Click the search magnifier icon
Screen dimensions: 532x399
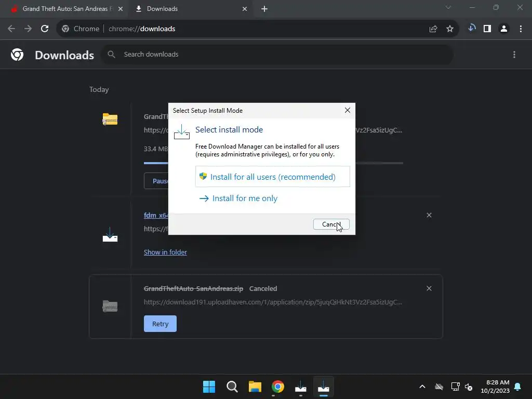[111, 54]
